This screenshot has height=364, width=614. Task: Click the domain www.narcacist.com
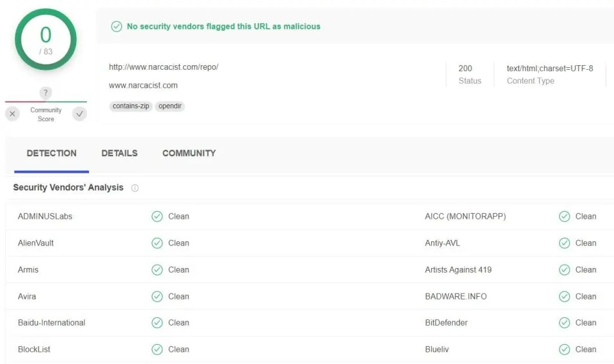[x=143, y=86]
